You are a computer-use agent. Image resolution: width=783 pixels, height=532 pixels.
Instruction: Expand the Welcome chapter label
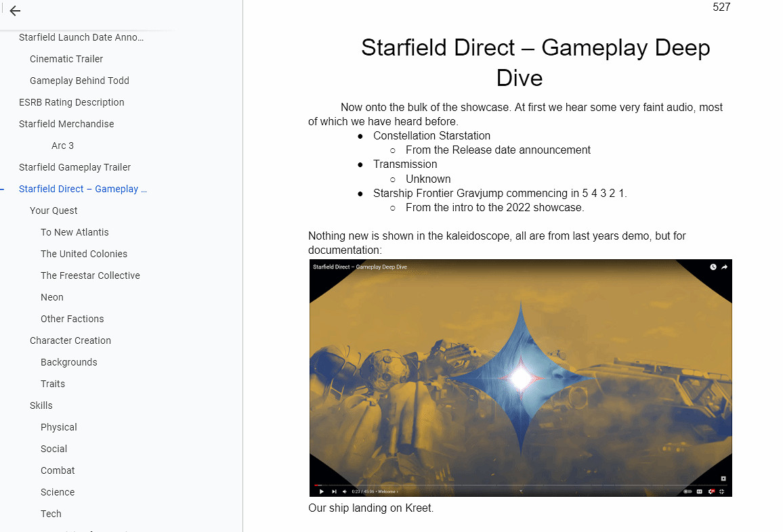387,491
